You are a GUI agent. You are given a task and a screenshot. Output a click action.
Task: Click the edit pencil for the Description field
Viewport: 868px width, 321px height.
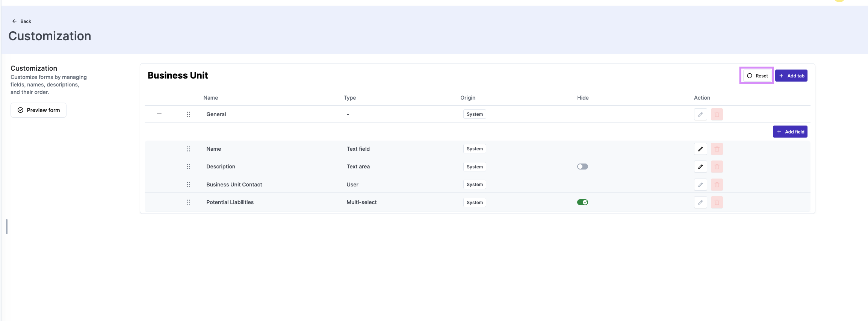pyautogui.click(x=700, y=167)
